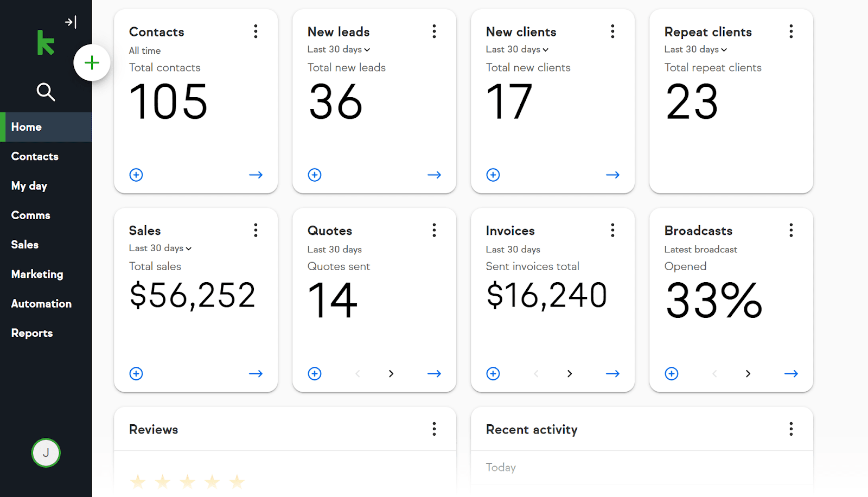Viewport: 868px width, 497px height.
Task: Open the Reports section
Action: (x=31, y=333)
